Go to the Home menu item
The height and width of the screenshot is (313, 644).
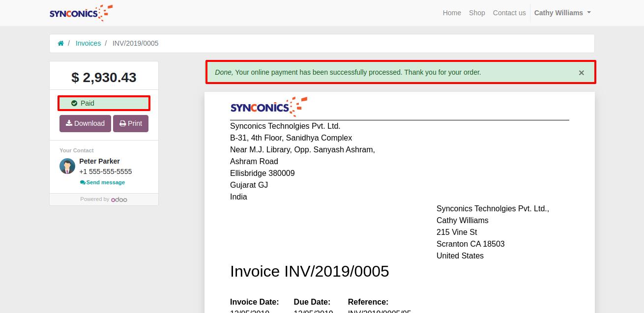[452, 13]
